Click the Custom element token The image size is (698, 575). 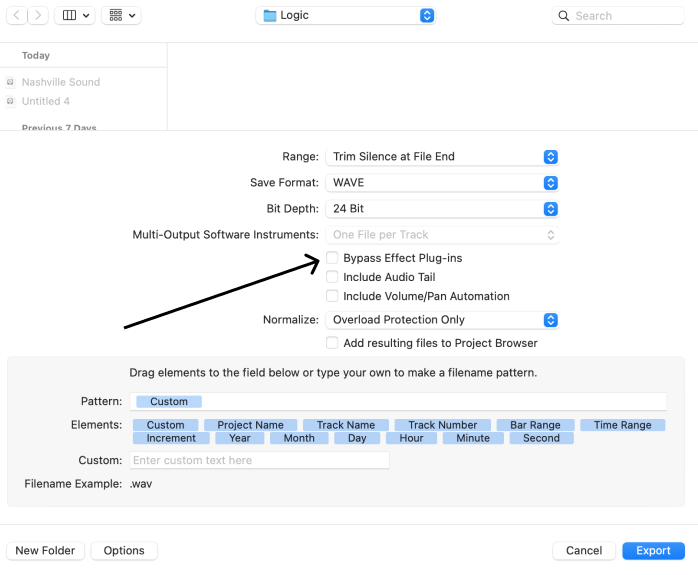166,425
